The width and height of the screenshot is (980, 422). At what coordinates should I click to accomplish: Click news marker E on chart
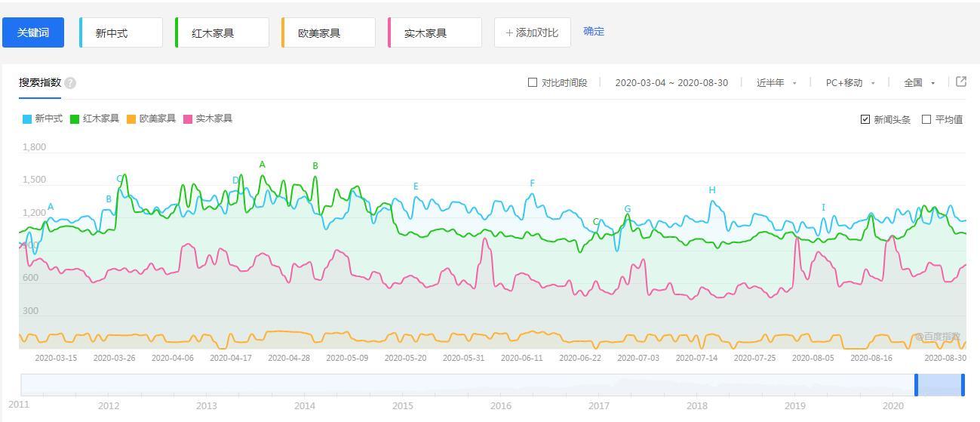[x=416, y=186]
